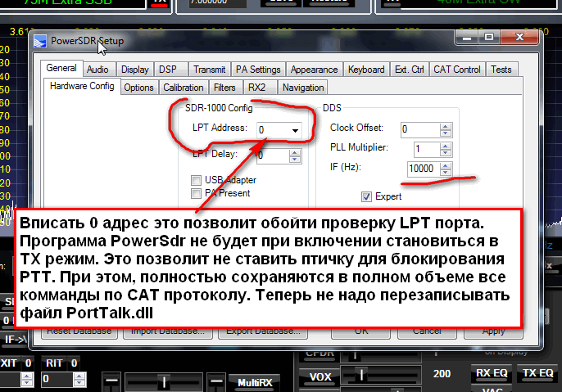562x392 pixels.
Task: Open TX EQ in main window
Action: (537, 373)
